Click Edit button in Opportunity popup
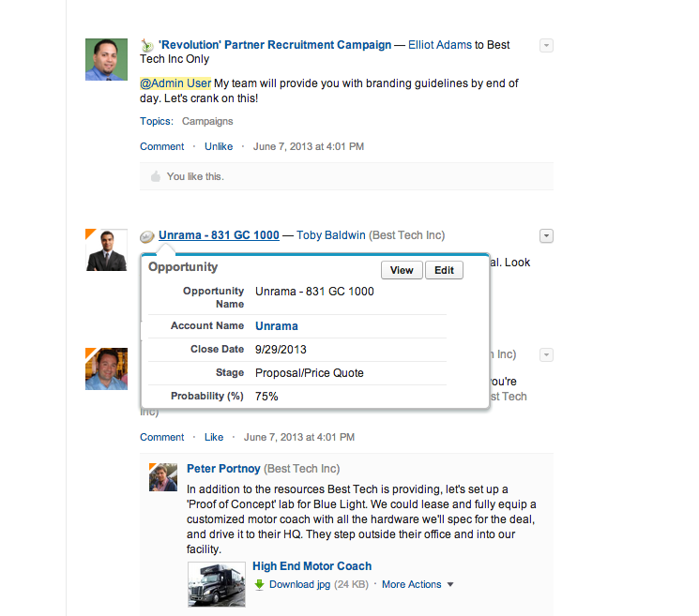Viewport: 699px width, 616px height. tap(445, 270)
